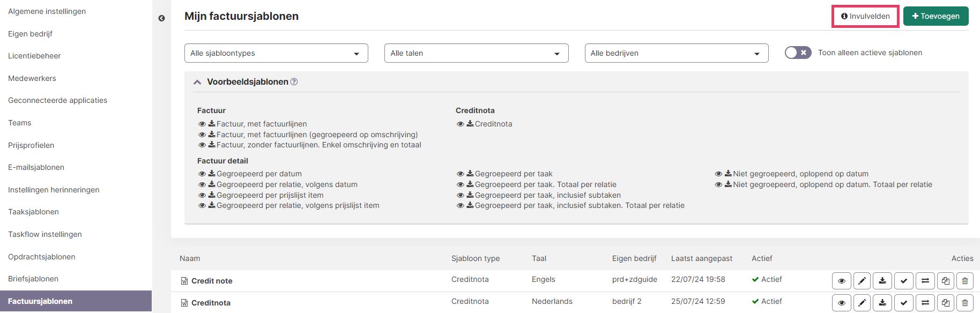This screenshot has width=980, height=313.
Task: Download 'Niet gegroepeerd, oplopend op datum. Totaal per relatie'
Action: (x=728, y=184)
